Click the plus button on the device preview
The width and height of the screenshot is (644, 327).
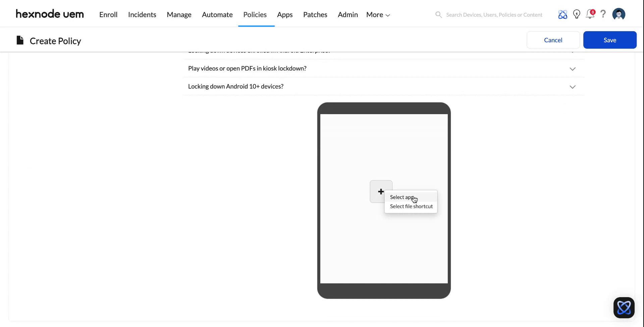pos(381,191)
